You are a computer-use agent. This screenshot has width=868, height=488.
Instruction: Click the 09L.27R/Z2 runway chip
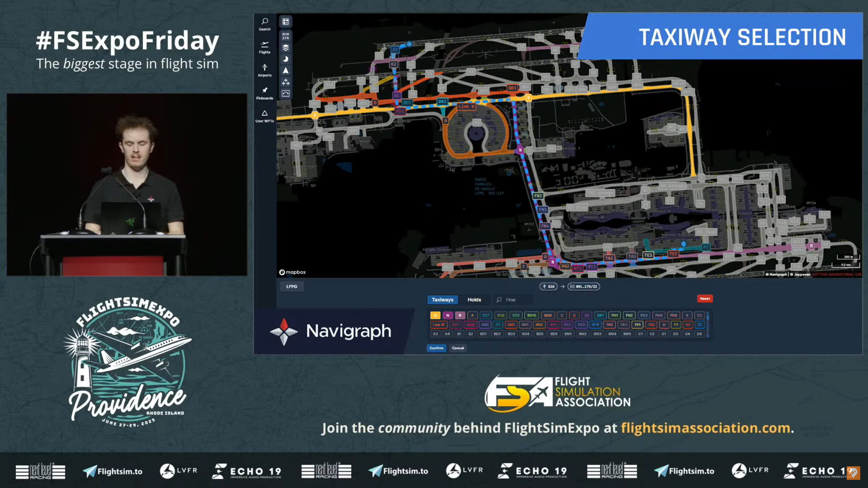pyautogui.click(x=584, y=286)
